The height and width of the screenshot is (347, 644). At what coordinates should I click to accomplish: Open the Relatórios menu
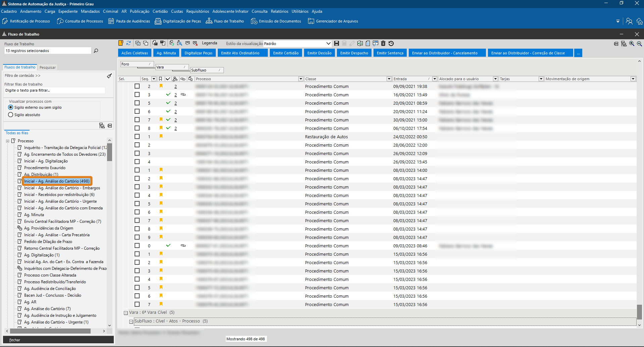[279, 11]
